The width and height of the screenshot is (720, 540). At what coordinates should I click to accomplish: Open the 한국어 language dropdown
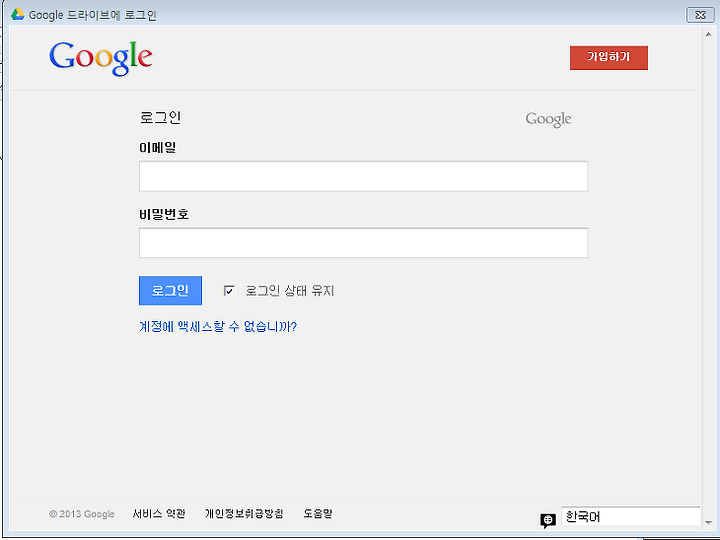pos(630,517)
